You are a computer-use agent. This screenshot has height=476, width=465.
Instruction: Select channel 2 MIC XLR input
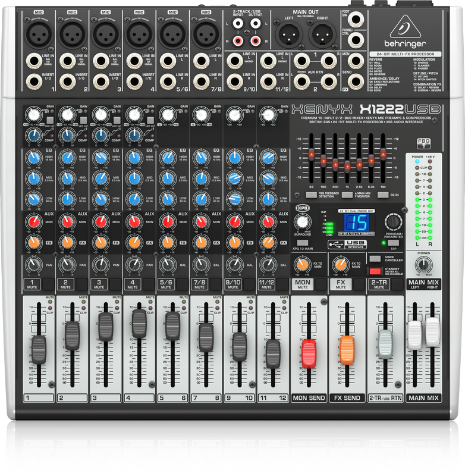pyautogui.click(x=72, y=34)
